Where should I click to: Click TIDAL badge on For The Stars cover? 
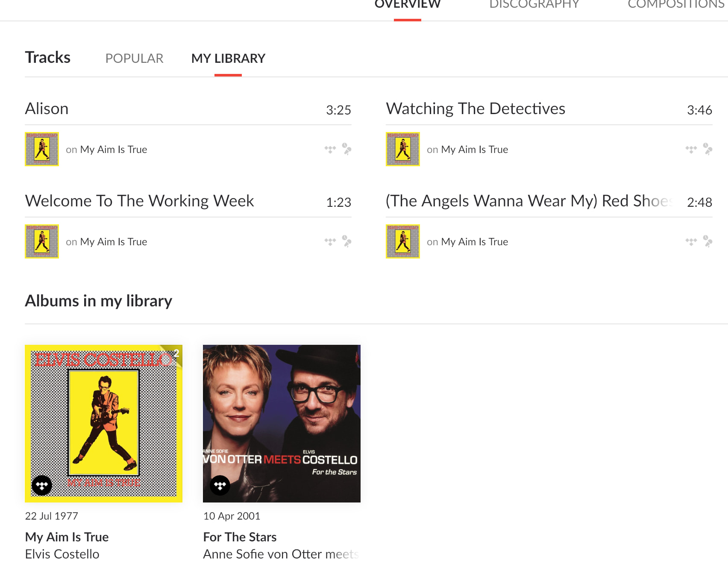[x=220, y=485]
